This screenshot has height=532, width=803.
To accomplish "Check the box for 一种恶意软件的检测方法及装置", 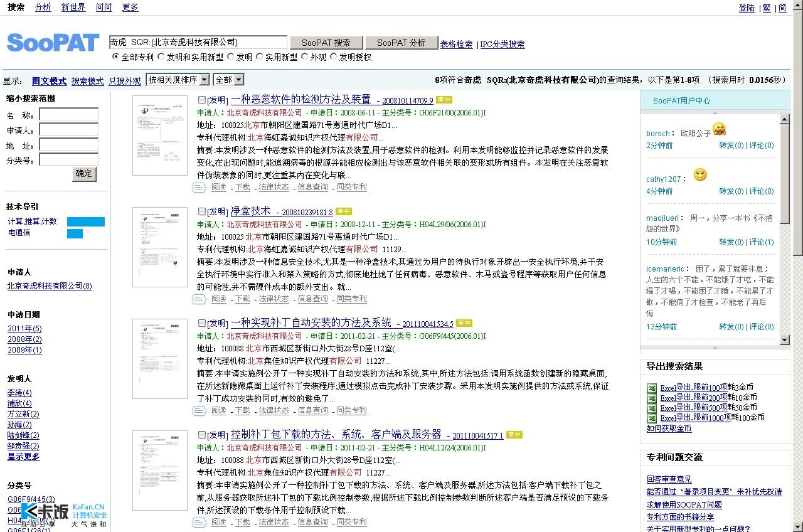I will (202, 100).
